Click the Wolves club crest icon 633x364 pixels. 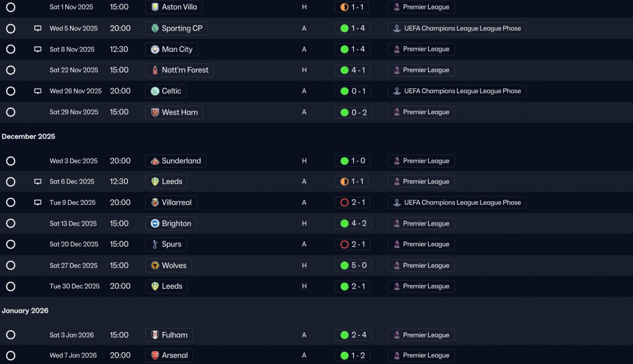155,266
